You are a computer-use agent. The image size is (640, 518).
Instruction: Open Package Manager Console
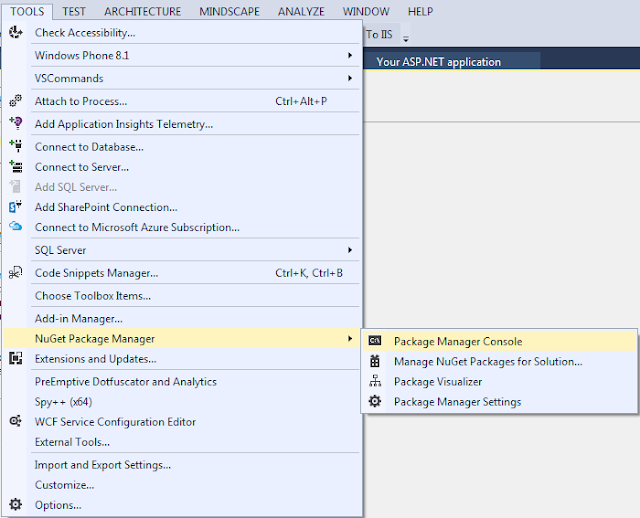coord(500,341)
